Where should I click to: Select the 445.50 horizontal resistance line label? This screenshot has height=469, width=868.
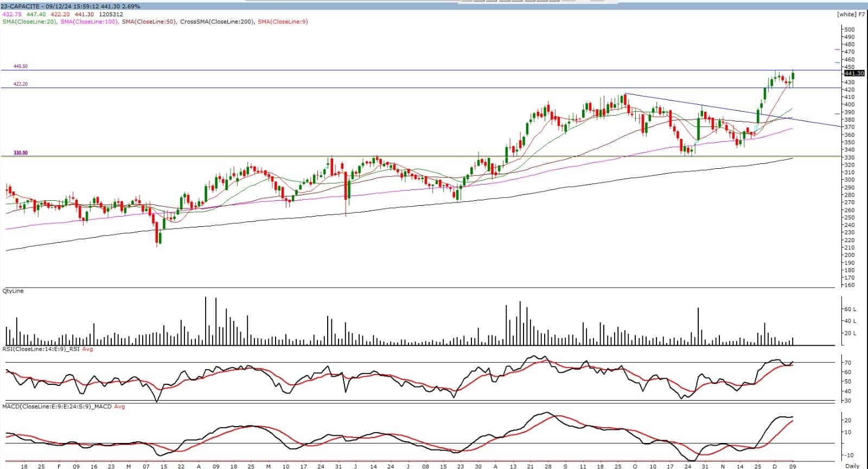point(21,66)
